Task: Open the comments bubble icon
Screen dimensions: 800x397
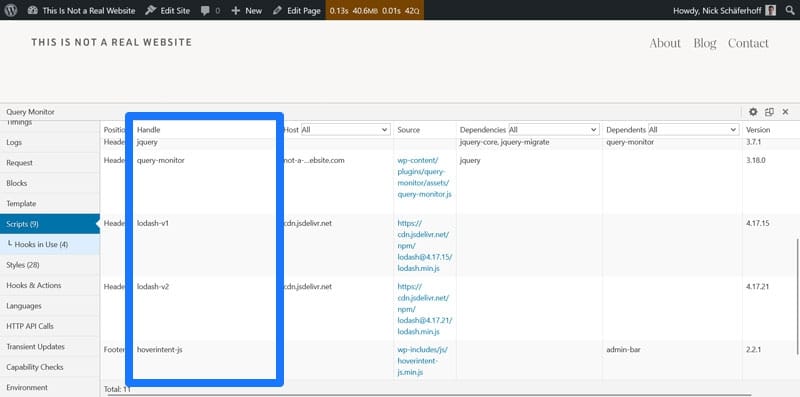Action: [x=205, y=11]
